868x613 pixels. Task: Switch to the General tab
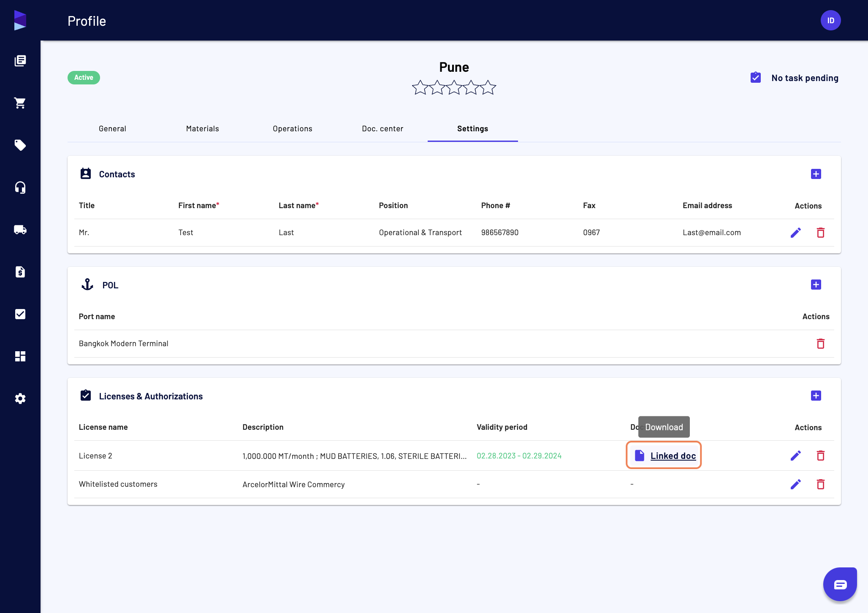click(112, 129)
